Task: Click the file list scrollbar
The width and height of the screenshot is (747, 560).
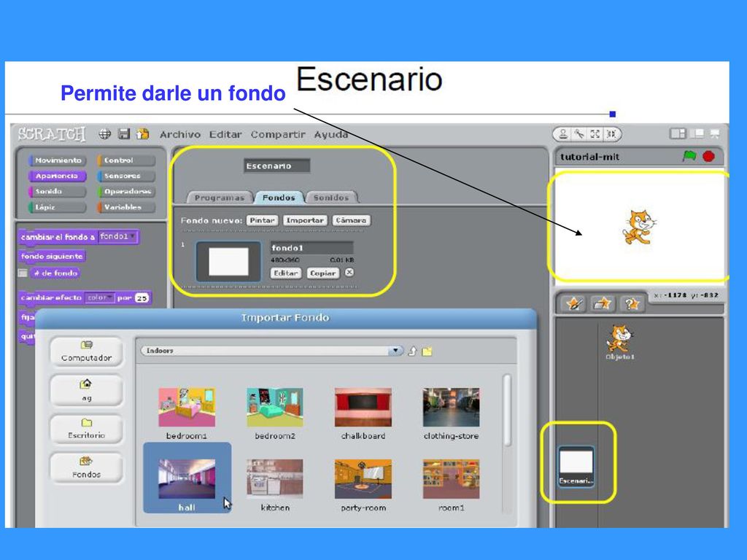Action: coord(507,410)
